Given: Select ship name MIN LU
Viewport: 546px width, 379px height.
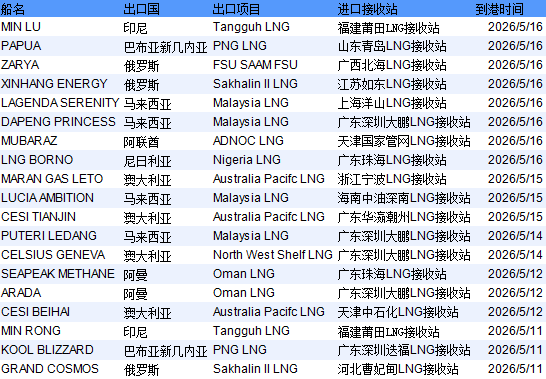Looking at the screenshot, I should pyautogui.click(x=21, y=27).
